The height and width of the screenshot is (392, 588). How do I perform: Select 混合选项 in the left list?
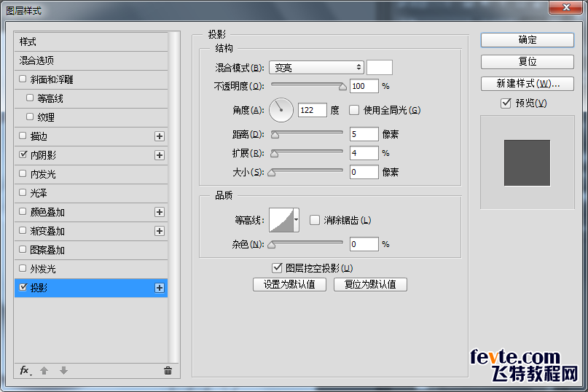[91, 60]
